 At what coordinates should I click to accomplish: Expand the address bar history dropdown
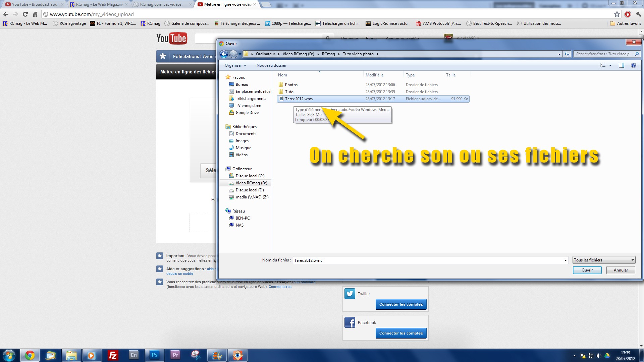(559, 54)
